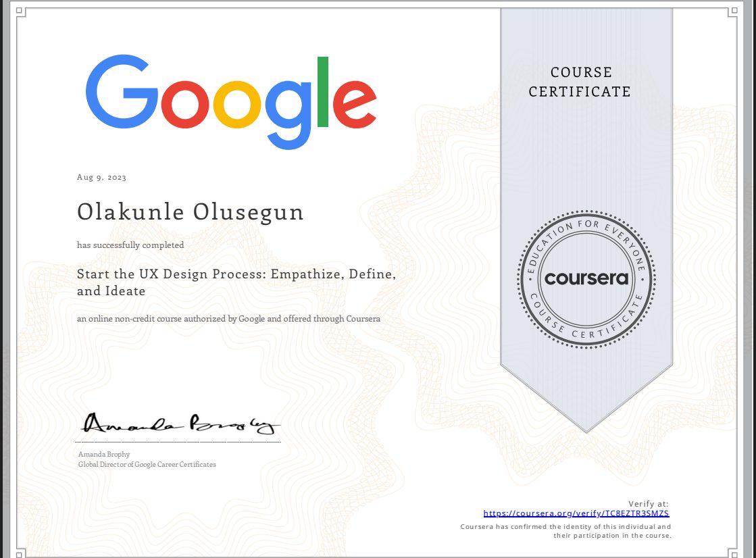The height and width of the screenshot is (558, 756).
Task: Click the date 'Aug 9, 2023'
Action: pos(102,178)
